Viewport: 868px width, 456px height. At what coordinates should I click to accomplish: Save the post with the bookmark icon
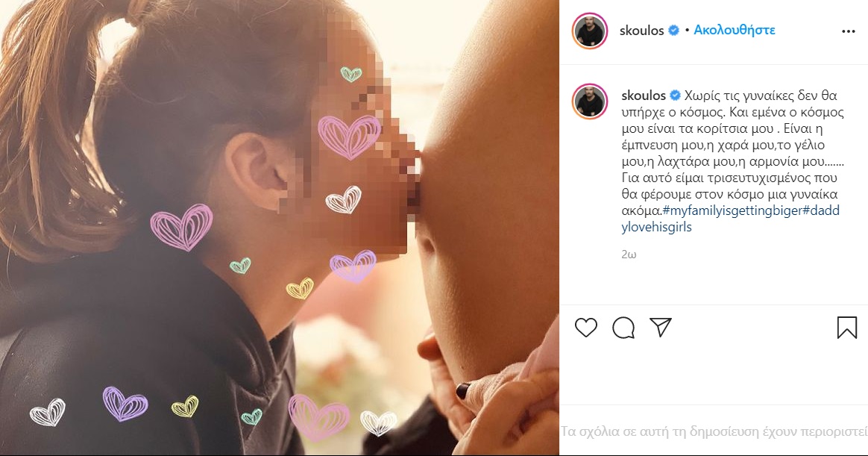(847, 328)
